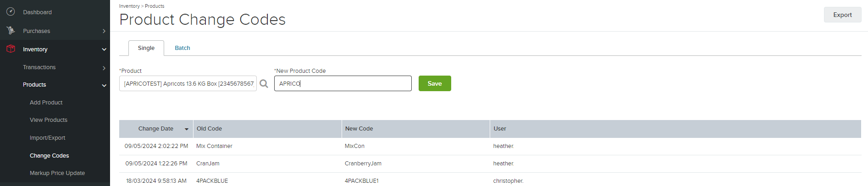Image resolution: width=868 pixels, height=186 pixels.
Task: Go to Import/Export menu item
Action: click(47, 138)
